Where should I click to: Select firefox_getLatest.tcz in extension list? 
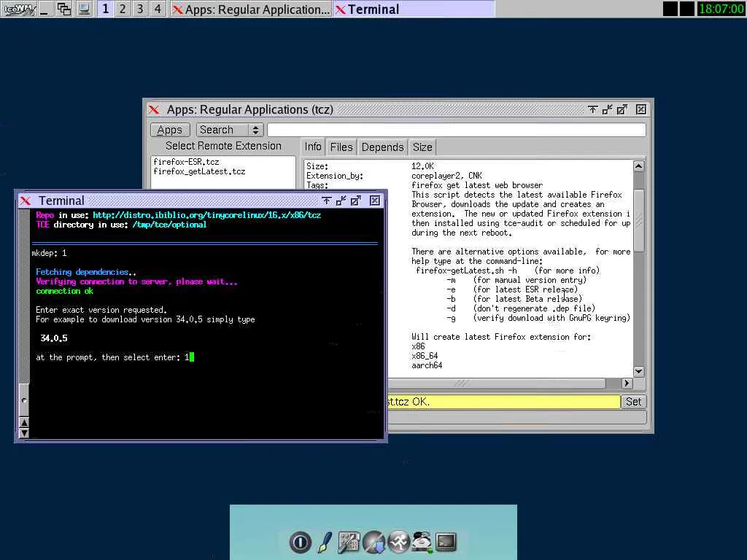(x=200, y=171)
